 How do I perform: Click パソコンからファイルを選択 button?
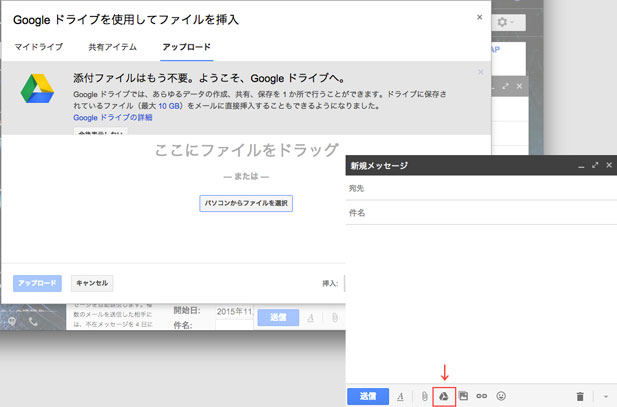point(246,203)
